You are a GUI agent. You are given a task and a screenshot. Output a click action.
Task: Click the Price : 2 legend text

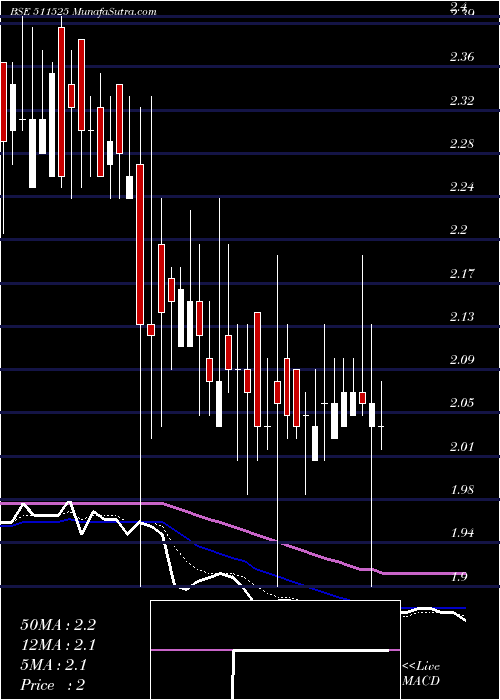tap(52, 685)
